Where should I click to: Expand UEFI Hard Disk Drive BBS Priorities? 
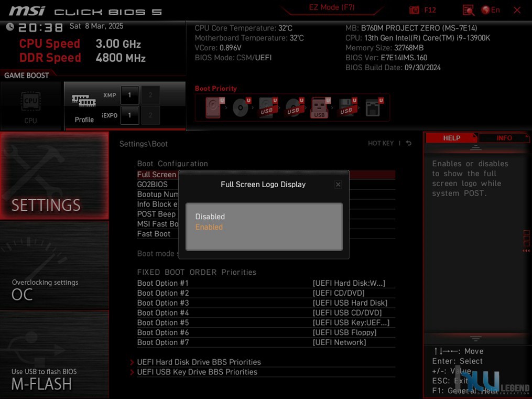pos(199,362)
